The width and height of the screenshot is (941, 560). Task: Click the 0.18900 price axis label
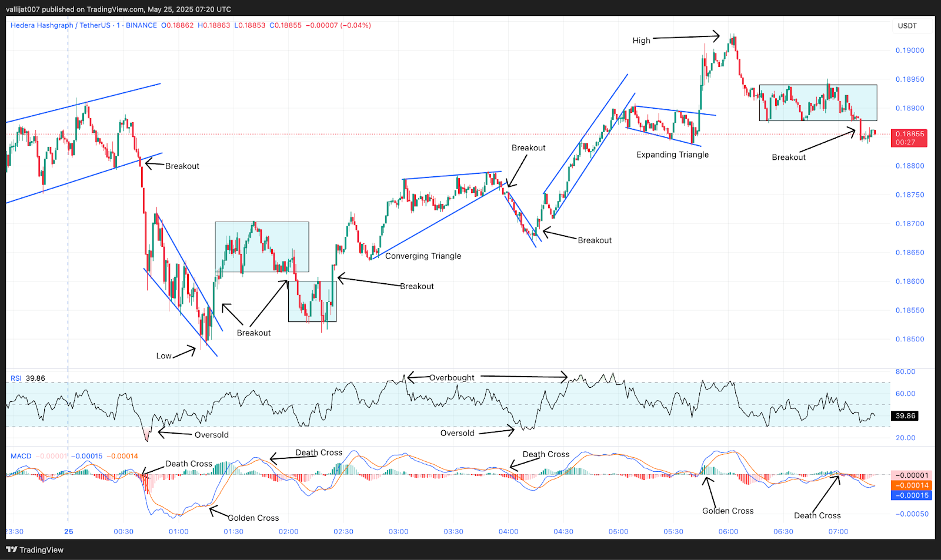click(910, 108)
